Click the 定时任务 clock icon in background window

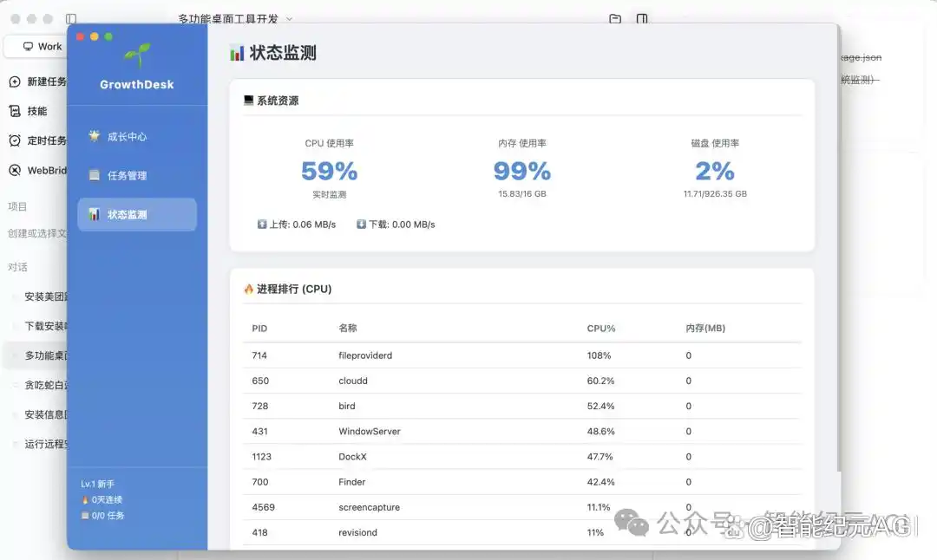pyautogui.click(x=15, y=141)
